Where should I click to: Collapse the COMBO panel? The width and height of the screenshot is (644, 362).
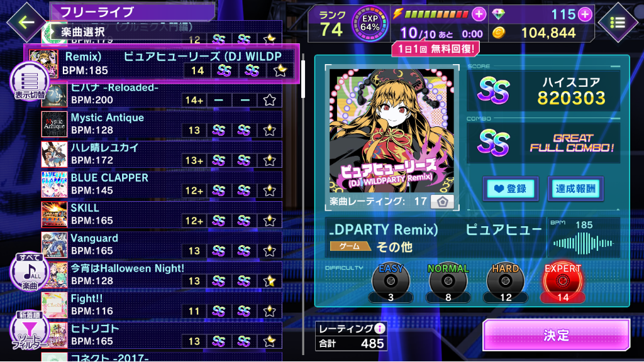(x=615, y=119)
